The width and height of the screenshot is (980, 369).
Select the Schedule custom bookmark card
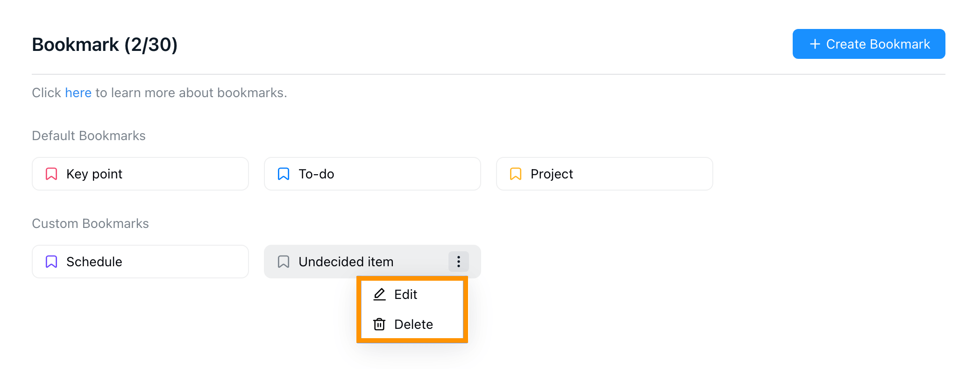[x=140, y=262]
